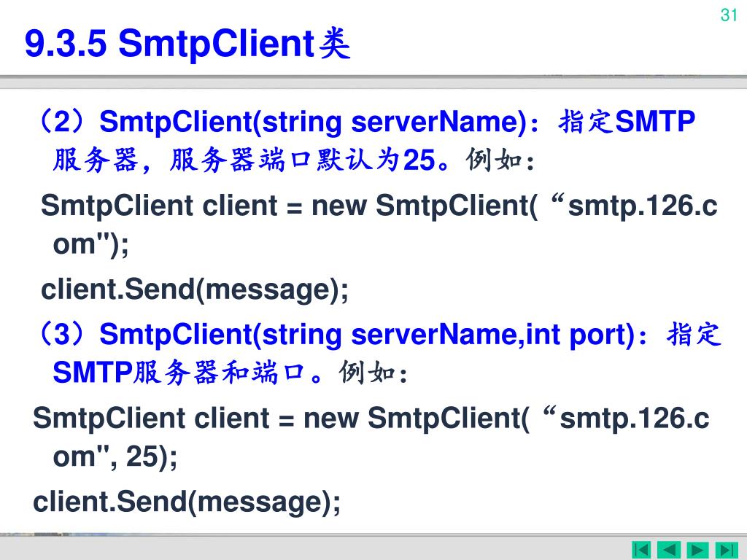Click text '服务器端口默认为25'
747x560 pixels.
(301, 160)
